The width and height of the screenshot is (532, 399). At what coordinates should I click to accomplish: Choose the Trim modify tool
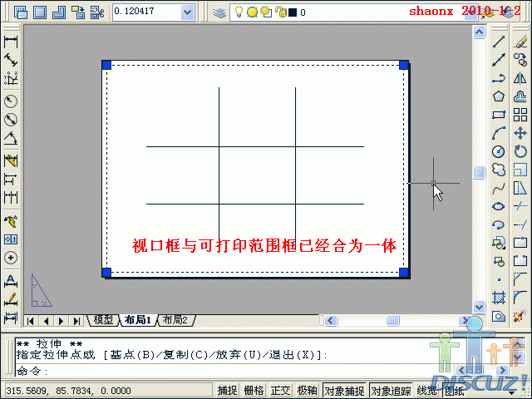(520, 206)
